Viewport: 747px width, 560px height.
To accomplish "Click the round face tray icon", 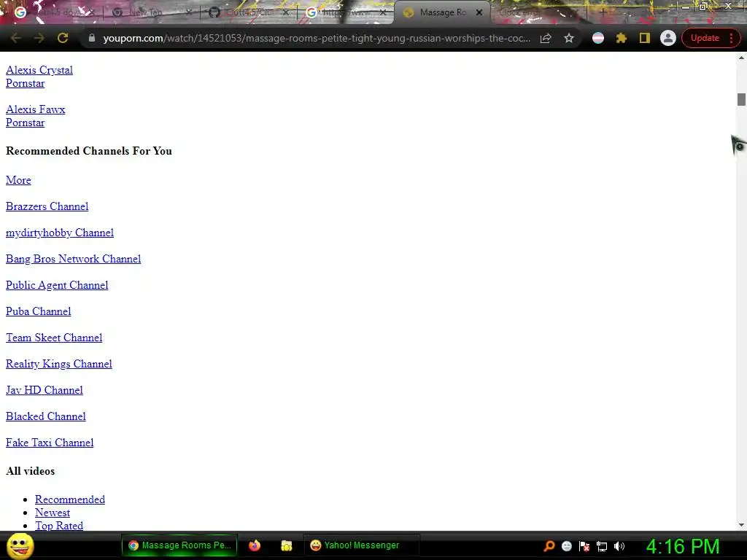I will click(x=566, y=546).
